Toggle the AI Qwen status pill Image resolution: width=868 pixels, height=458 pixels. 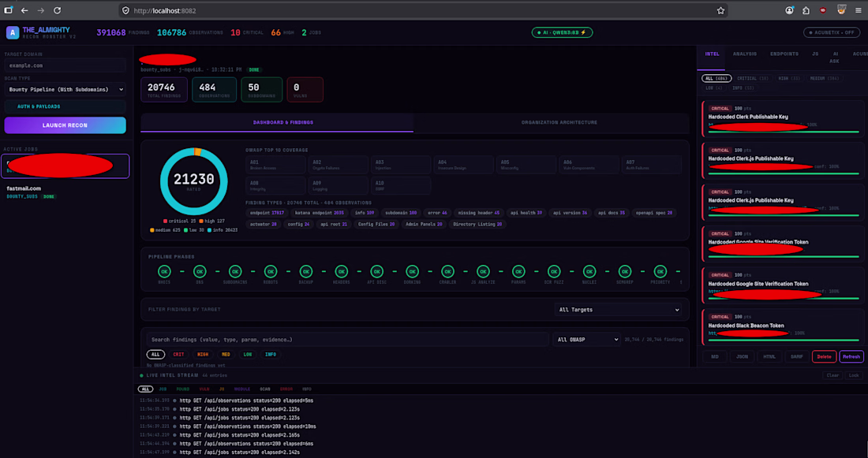tap(562, 32)
